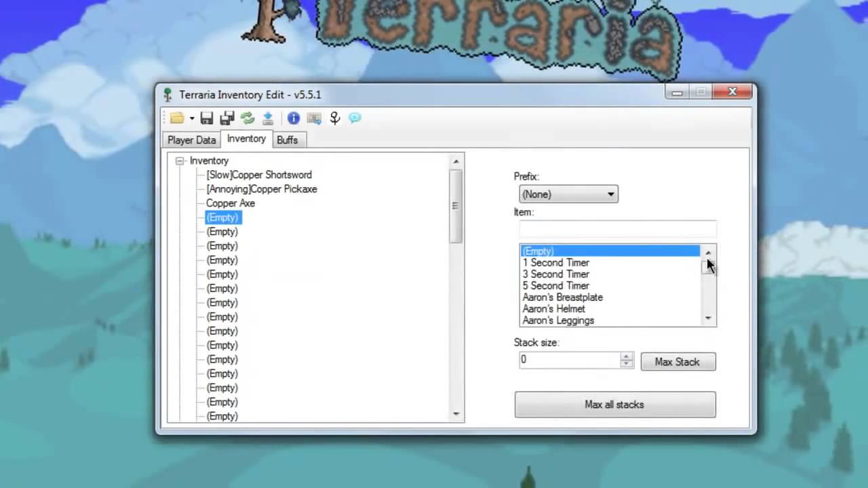Click the highlighted (Empty) slot in Inventory tree
This screenshot has height=488, width=868.
point(222,218)
